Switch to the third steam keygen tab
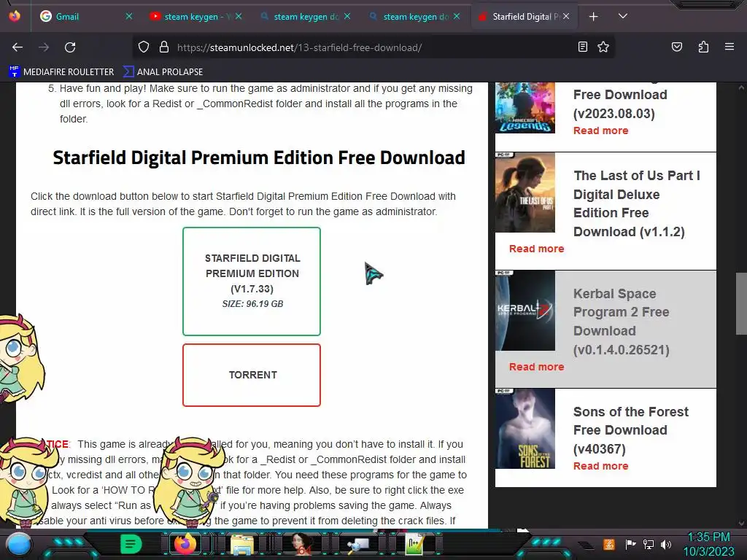 point(414,17)
